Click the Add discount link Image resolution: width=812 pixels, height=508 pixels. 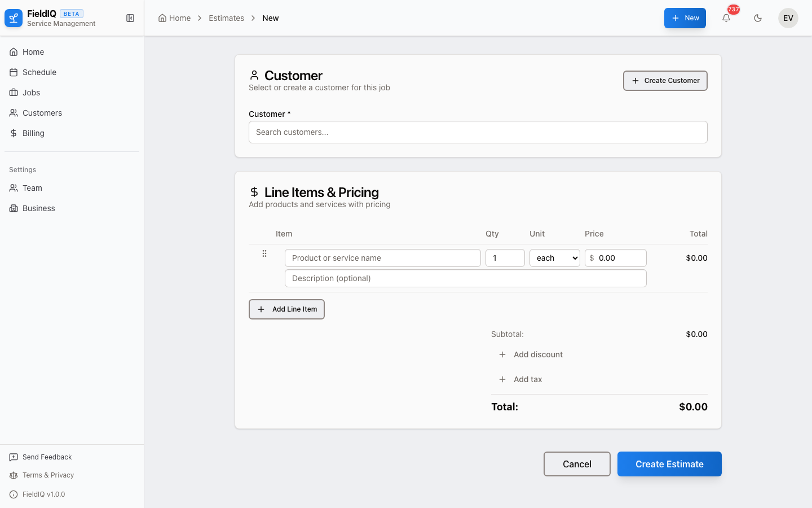pyautogui.click(x=531, y=354)
